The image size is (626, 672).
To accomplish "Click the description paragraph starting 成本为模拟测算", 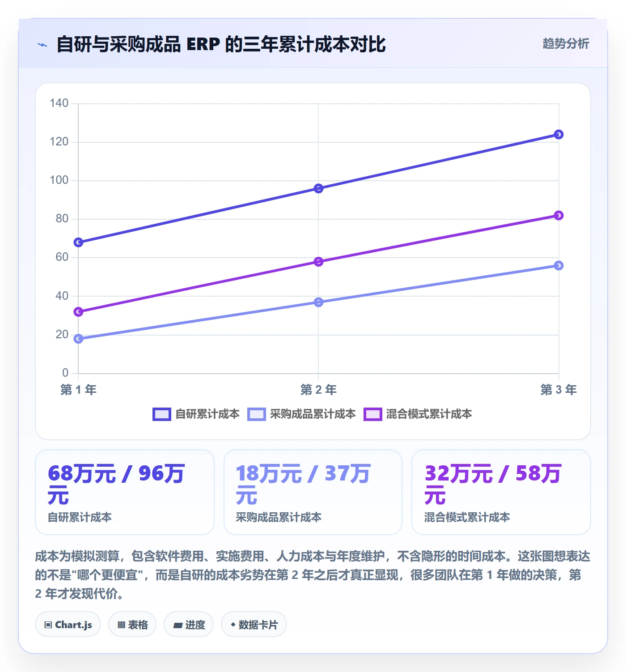I will tap(313, 575).
